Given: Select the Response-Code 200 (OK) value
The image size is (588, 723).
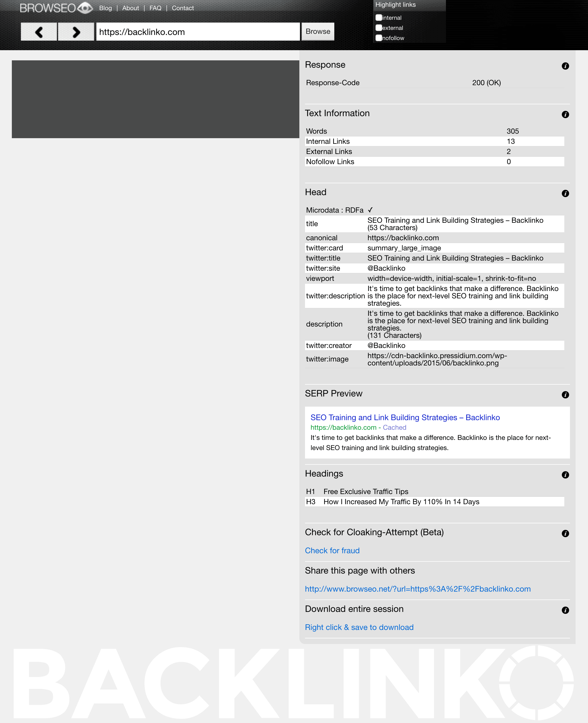Looking at the screenshot, I should 487,83.
